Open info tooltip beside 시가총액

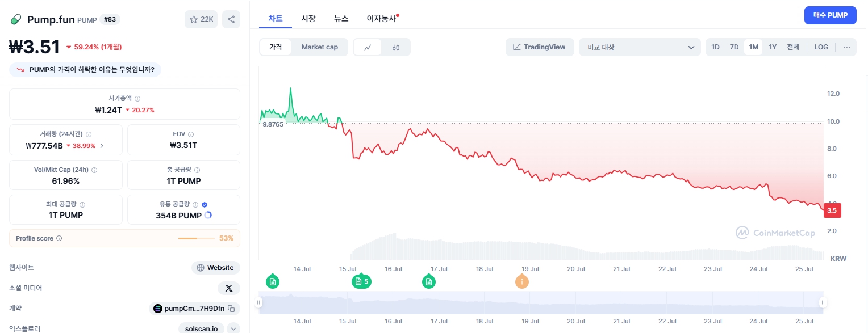coord(137,98)
